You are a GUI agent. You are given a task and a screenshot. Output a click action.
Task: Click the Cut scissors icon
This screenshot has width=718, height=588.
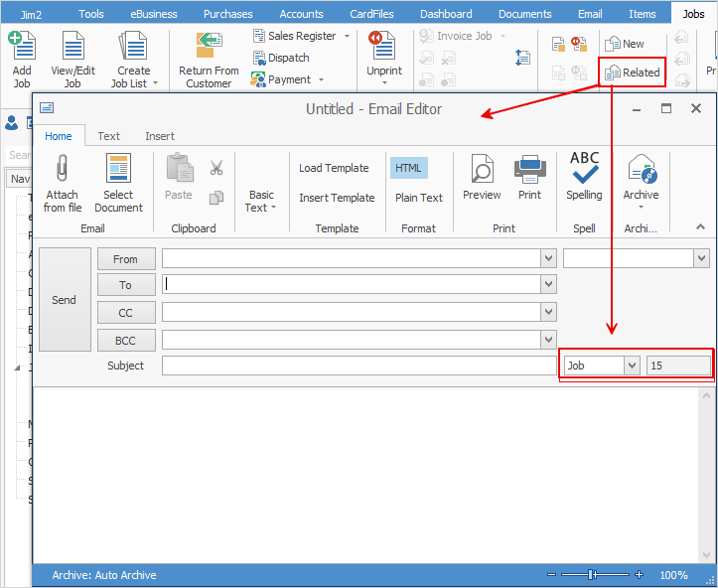216,168
